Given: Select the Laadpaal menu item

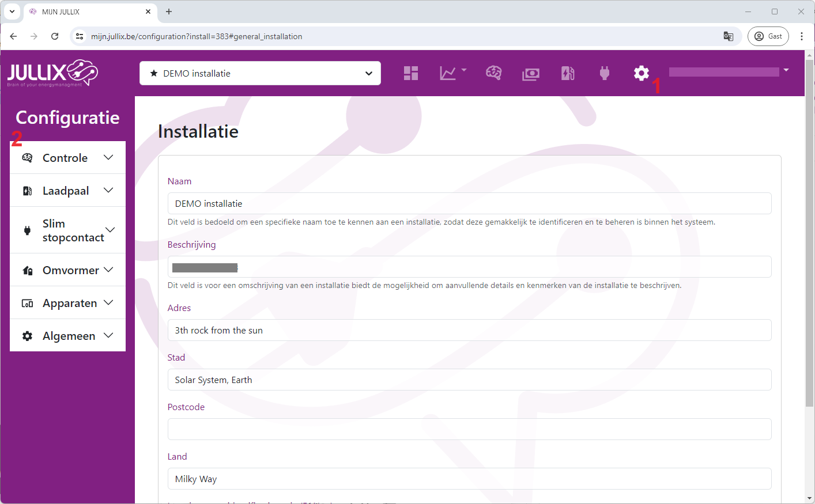Looking at the screenshot, I should coord(67,191).
